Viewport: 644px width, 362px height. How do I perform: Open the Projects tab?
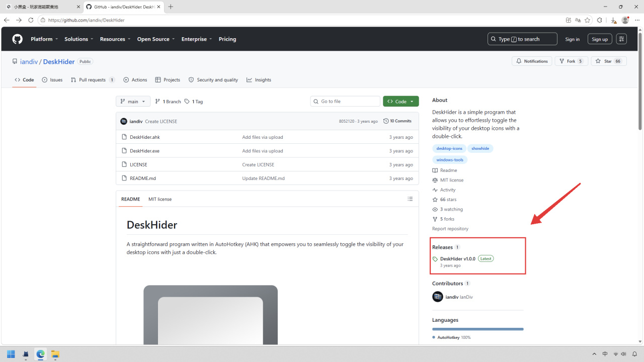[x=168, y=80]
